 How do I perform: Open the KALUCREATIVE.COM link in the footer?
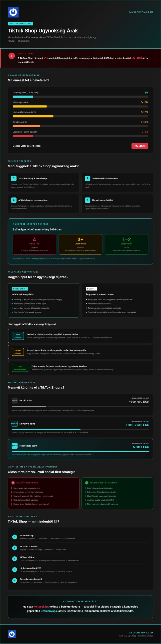[x=141, y=632]
